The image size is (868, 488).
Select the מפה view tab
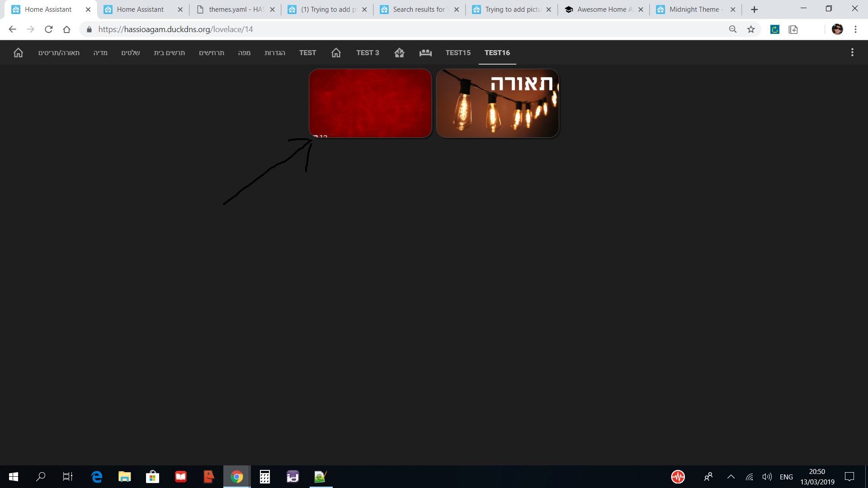point(244,53)
